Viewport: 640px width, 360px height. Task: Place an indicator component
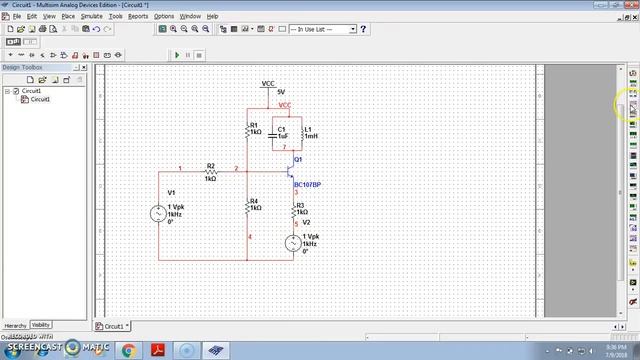tap(96, 55)
